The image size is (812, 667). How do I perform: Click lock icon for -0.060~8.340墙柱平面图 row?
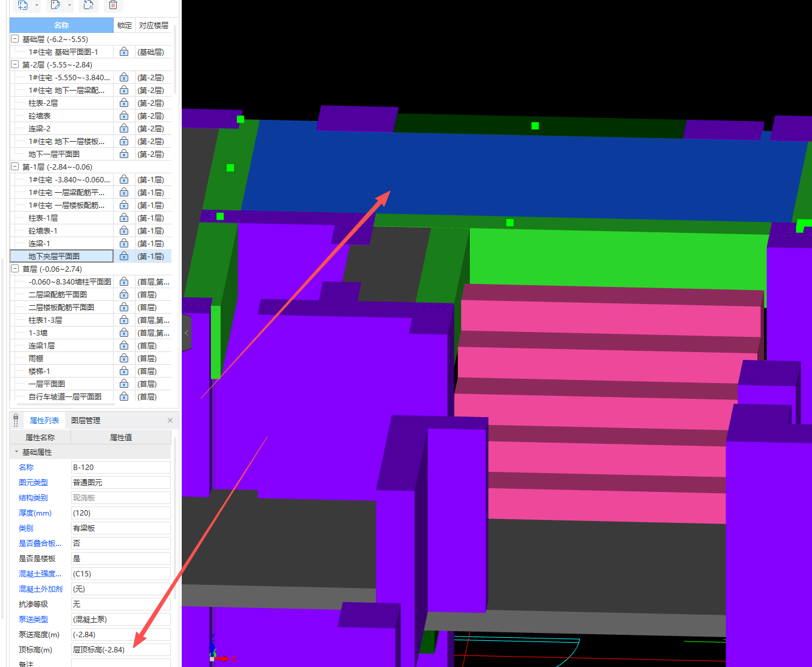(x=124, y=282)
